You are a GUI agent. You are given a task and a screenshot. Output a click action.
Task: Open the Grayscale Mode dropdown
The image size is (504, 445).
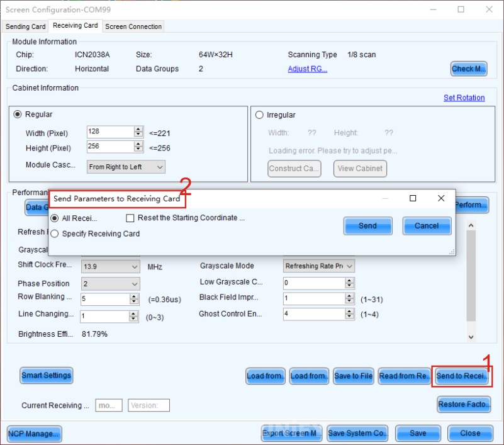click(x=318, y=266)
